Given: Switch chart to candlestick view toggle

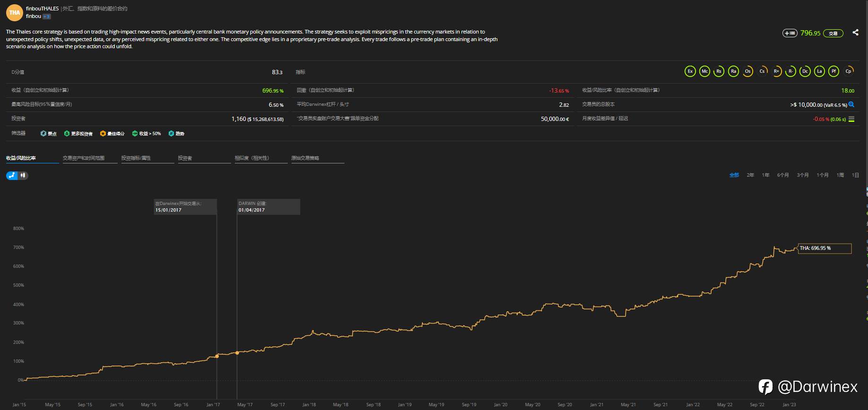Looking at the screenshot, I should pyautogui.click(x=23, y=175).
